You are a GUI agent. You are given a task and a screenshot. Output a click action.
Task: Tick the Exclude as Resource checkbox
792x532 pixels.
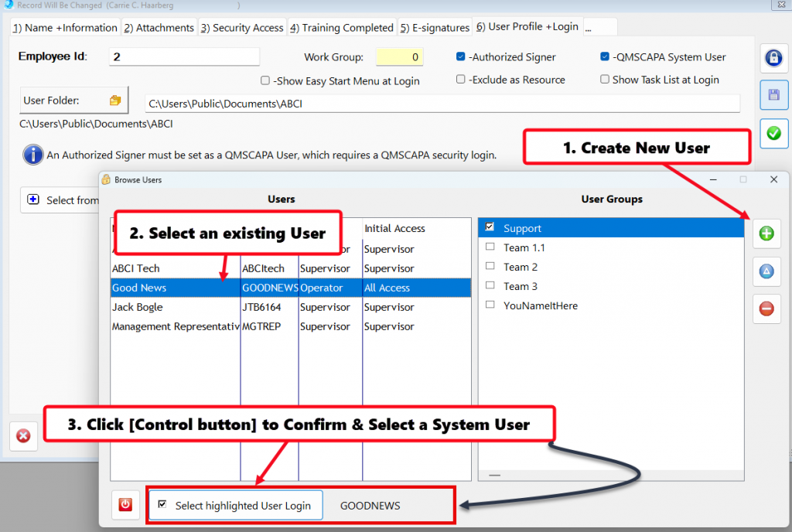461,80
